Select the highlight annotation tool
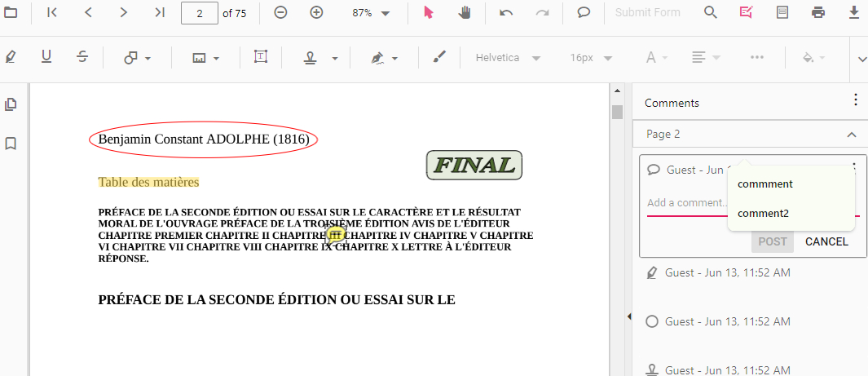Image resolution: width=868 pixels, height=376 pixels. [x=10, y=57]
